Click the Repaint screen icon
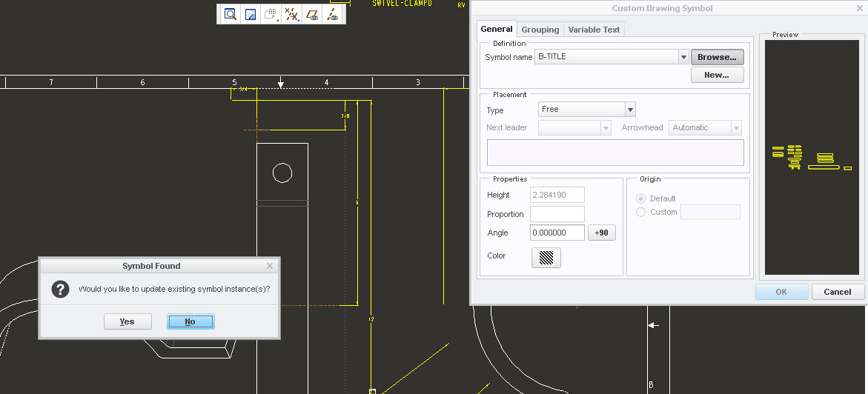This screenshot has height=394, width=868. tap(251, 14)
